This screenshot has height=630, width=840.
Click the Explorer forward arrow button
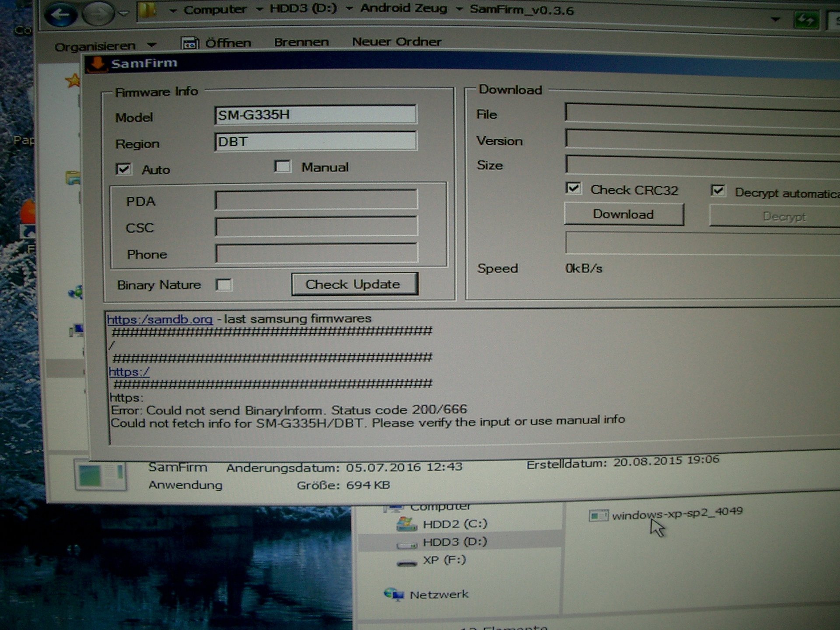pyautogui.click(x=98, y=14)
